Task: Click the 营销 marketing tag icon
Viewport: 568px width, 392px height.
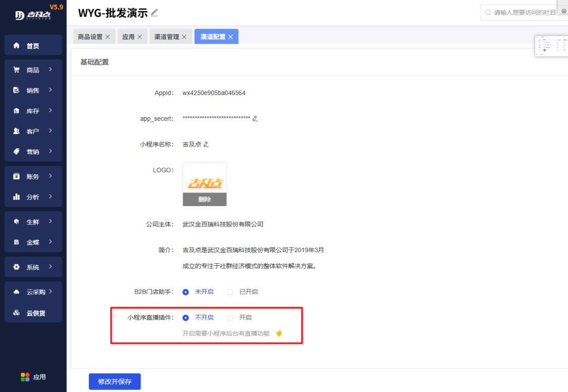Action: click(x=17, y=151)
